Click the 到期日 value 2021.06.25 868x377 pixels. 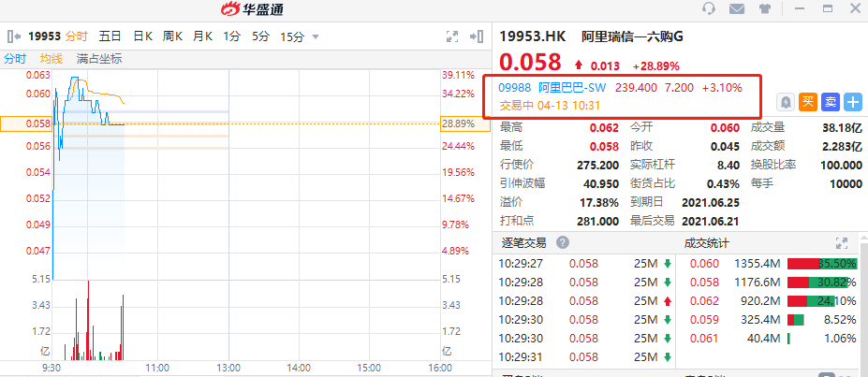tap(711, 202)
